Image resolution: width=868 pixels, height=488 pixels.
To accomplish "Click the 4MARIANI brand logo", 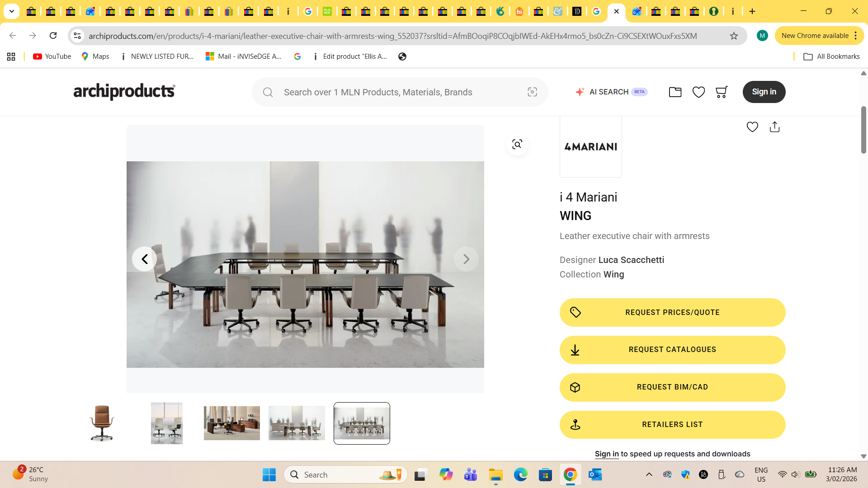I will [590, 146].
